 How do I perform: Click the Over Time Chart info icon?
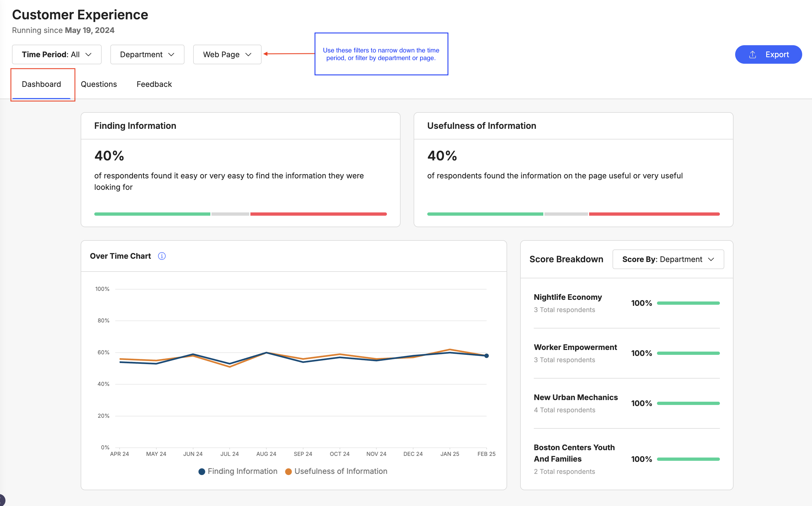162,256
